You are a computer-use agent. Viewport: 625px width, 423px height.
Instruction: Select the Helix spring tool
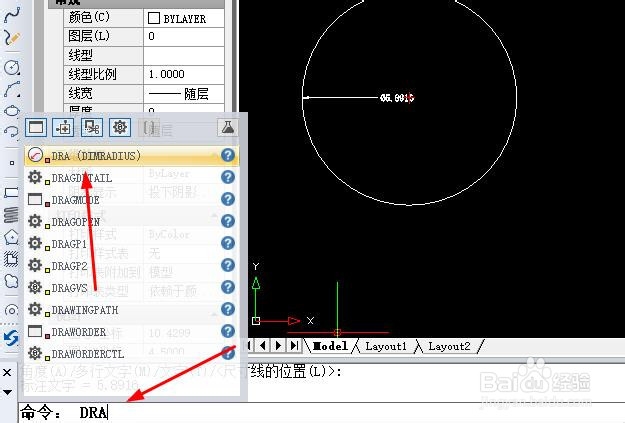pos(11,214)
